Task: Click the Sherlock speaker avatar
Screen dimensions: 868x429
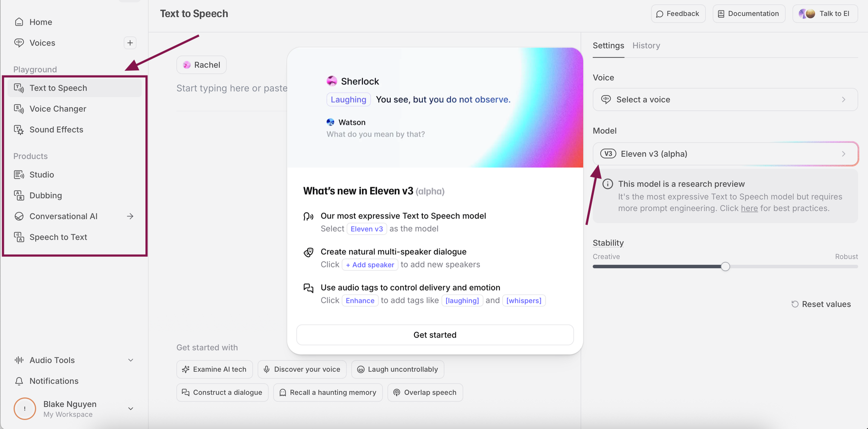Action: 332,81
